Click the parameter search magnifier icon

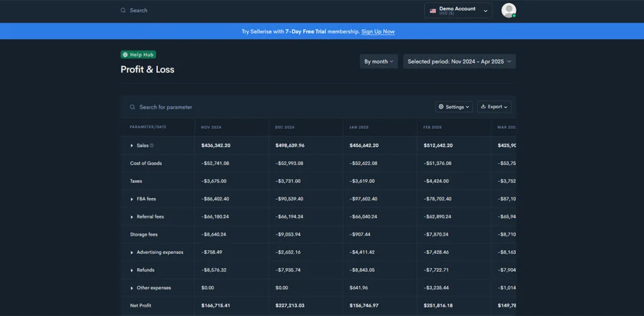coord(133,107)
